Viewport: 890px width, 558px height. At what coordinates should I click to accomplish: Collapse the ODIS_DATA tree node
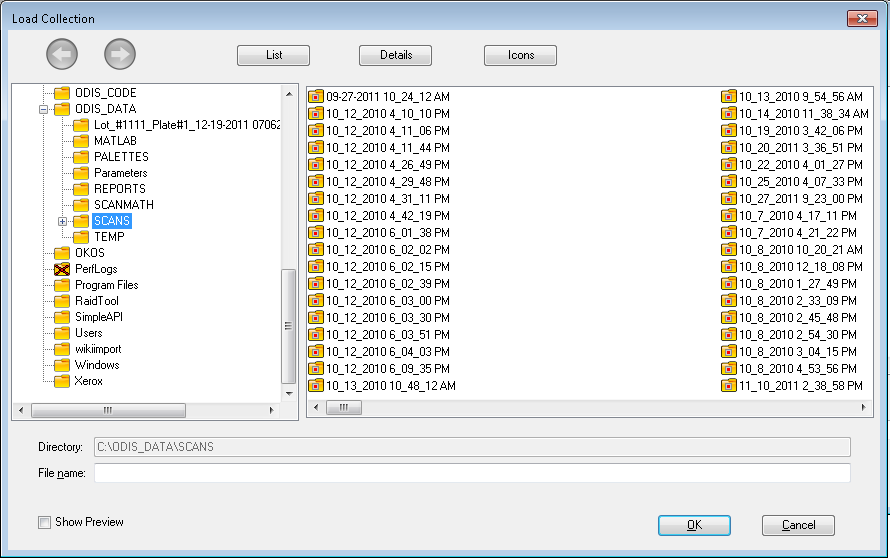click(45, 109)
